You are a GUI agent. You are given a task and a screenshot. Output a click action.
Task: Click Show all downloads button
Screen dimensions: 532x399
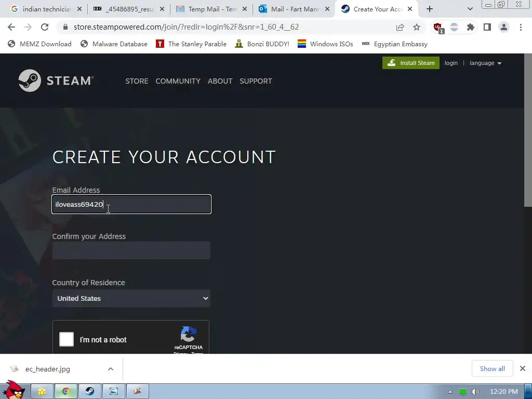point(493,368)
